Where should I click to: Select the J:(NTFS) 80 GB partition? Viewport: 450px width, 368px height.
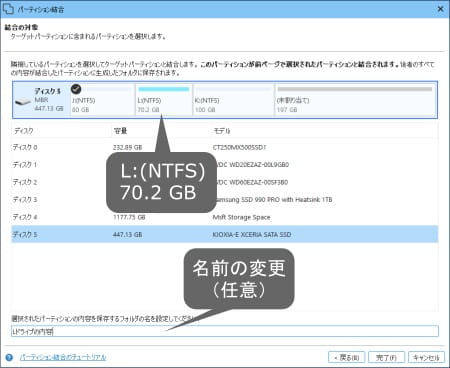pyautogui.click(x=103, y=99)
